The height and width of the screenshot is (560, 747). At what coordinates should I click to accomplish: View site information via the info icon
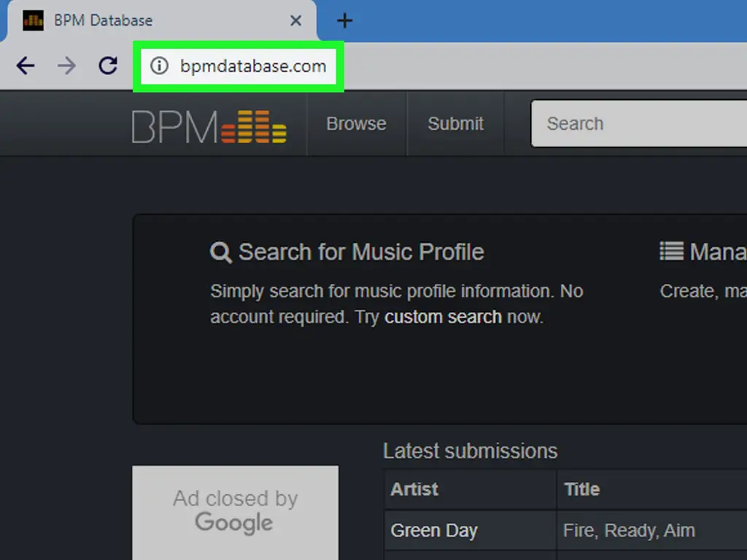[x=159, y=66]
